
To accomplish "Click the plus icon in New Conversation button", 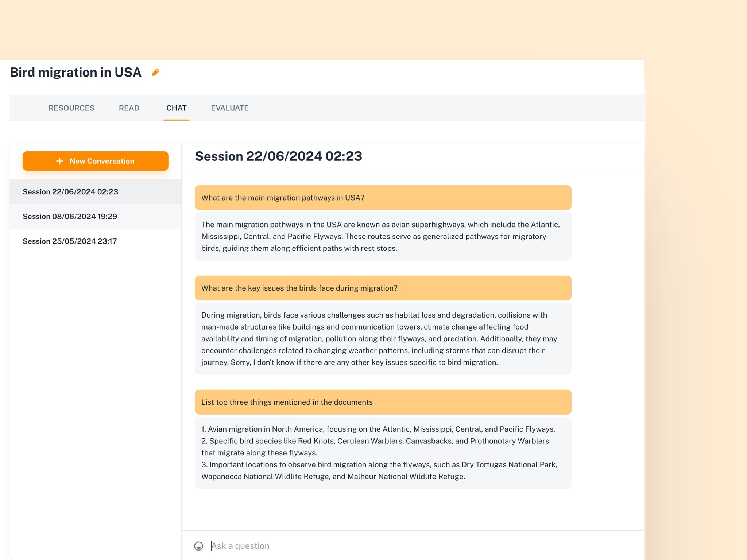I will 59,161.
